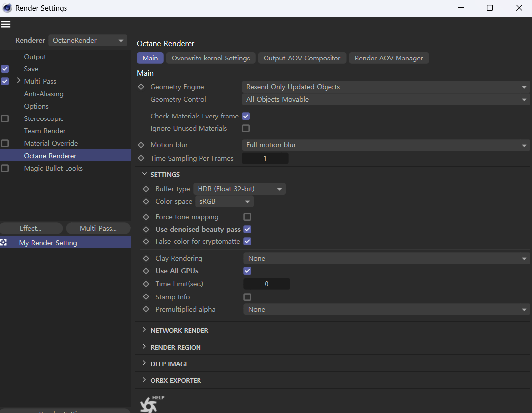Screen dimensions: 532x413
Task: Uncheck Use denoised beauty pass
Action: [247, 229]
